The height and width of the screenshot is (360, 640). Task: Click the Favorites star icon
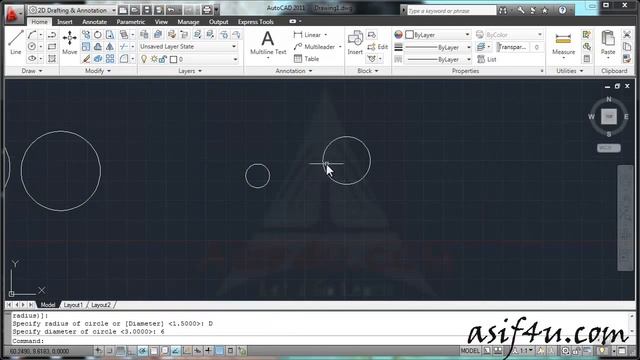[x=544, y=11]
